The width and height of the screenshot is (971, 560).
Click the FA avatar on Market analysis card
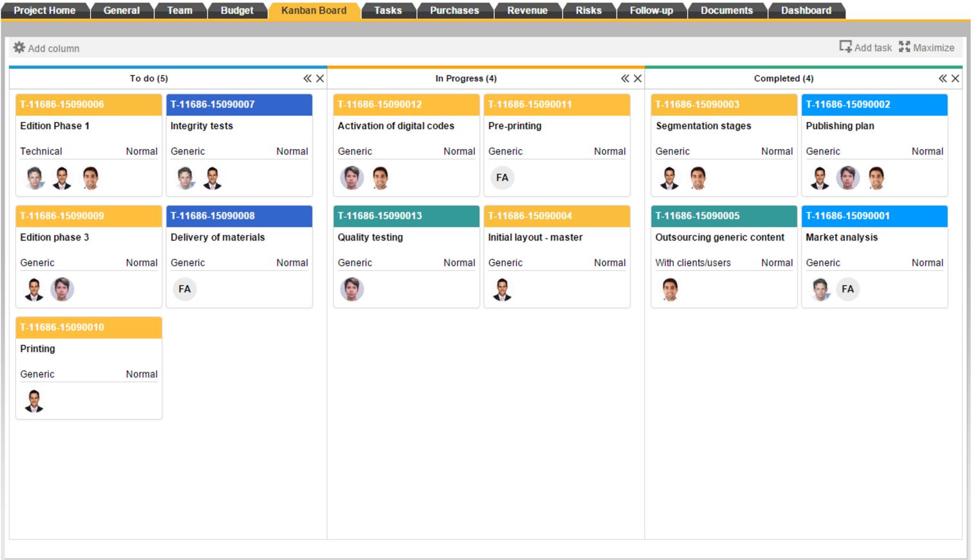coord(848,289)
